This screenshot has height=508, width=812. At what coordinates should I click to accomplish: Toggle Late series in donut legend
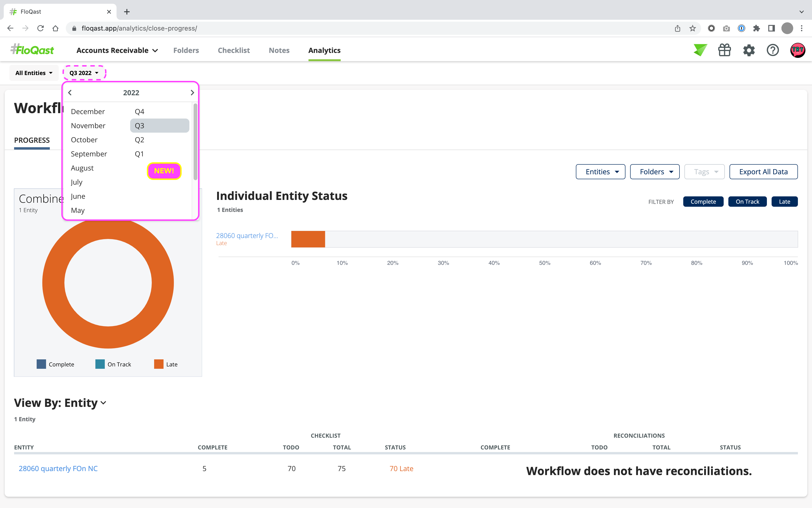coord(166,364)
